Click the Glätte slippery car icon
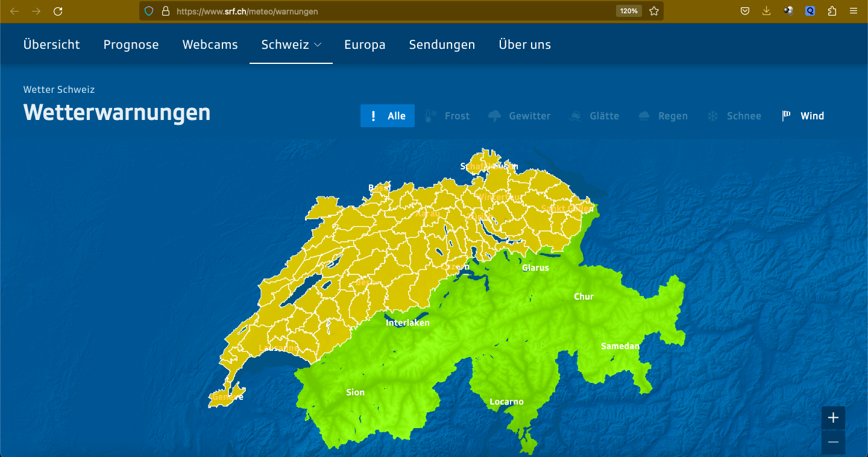 click(576, 116)
